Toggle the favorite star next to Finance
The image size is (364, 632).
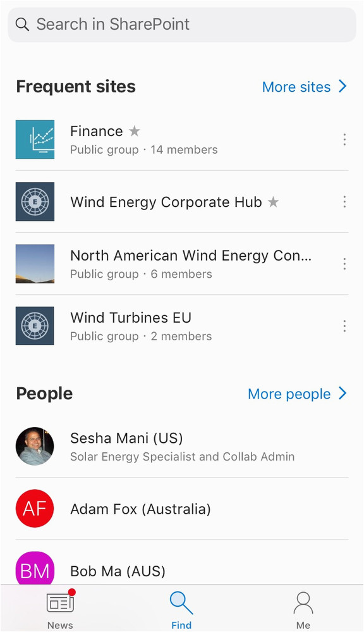(x=135, y=131)
